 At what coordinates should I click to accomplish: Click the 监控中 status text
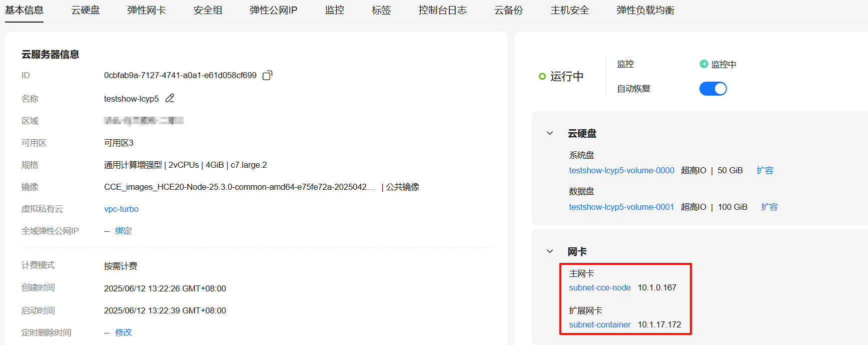point(723,64)
